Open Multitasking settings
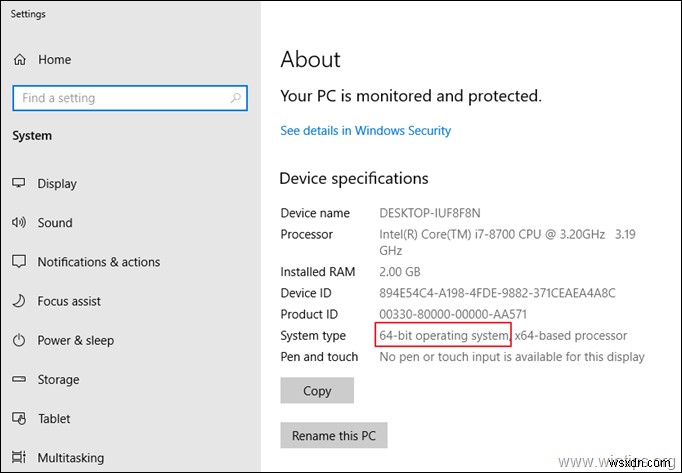The width and height of the screenshot is (682, 473). [x=70, y=458]
